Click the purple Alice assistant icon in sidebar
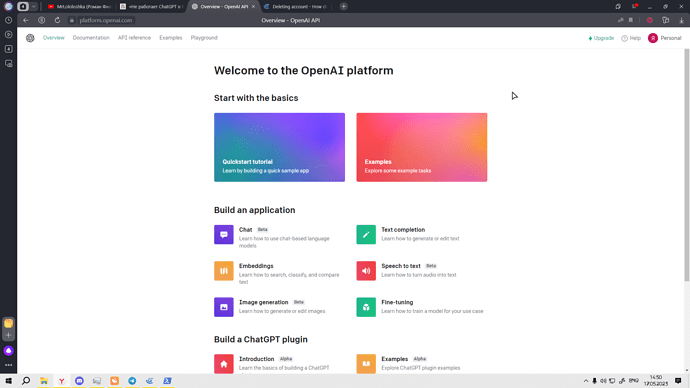 pyautogui.click(x=8, y=351)
